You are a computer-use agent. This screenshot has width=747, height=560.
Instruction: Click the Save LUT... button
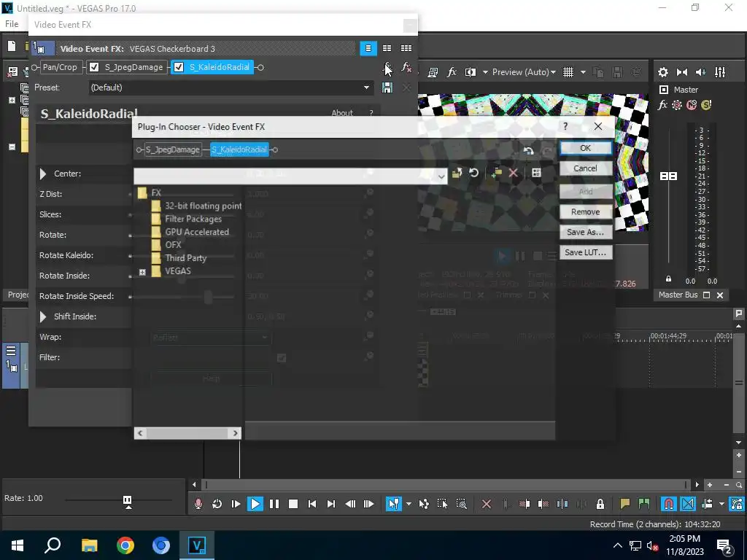point(586,252)
